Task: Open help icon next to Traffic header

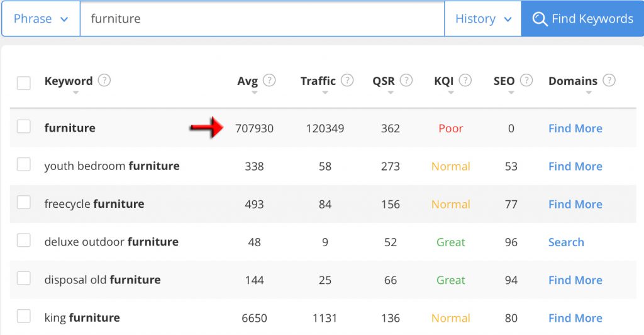Action: 347,80
